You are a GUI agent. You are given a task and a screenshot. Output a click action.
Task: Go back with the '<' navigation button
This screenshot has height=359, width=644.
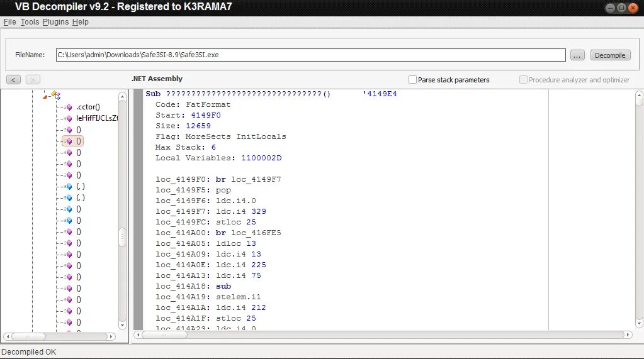tap(13, 80)
